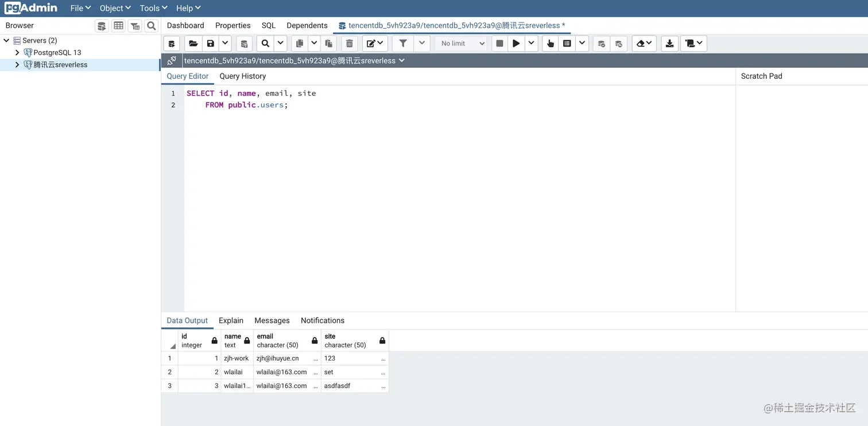Open the Edit pencil dropdown
The height and width of the screenshot is (426, 868).
point(375,44)
